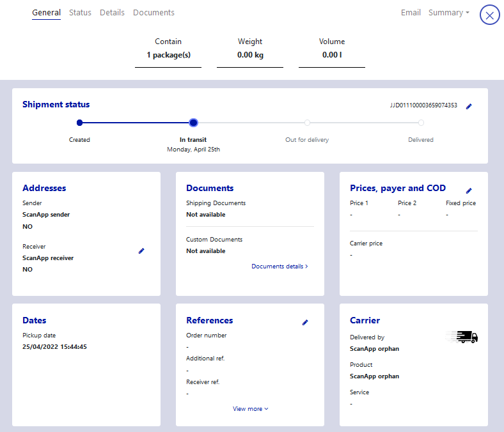This screenshot has width=504, height=432.
Task: Switch to the Status tab
Action: tap(80, 13)
